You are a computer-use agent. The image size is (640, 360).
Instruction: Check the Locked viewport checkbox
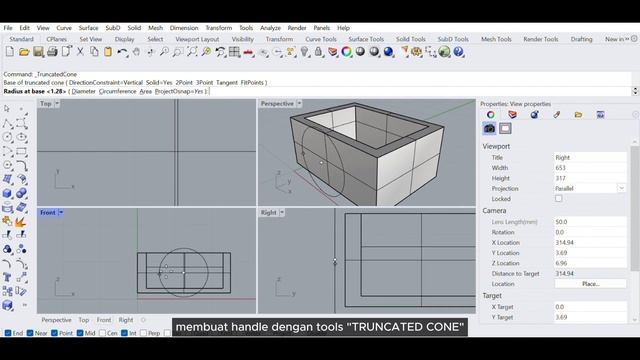pyautogui.click(x=558, y=198)
